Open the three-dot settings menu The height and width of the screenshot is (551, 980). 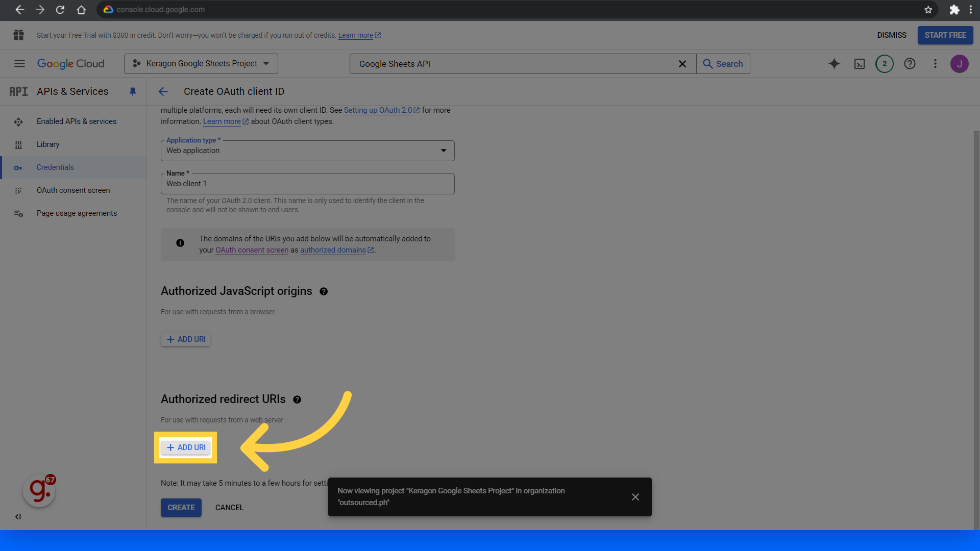click(x=935, y=64)
